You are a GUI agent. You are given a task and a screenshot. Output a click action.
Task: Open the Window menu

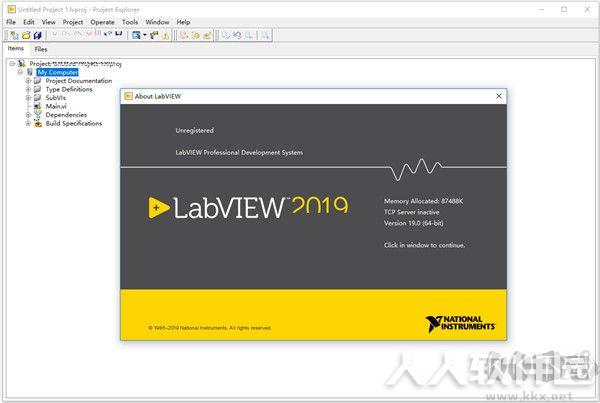pyautogui.click(x=157, y=22)
